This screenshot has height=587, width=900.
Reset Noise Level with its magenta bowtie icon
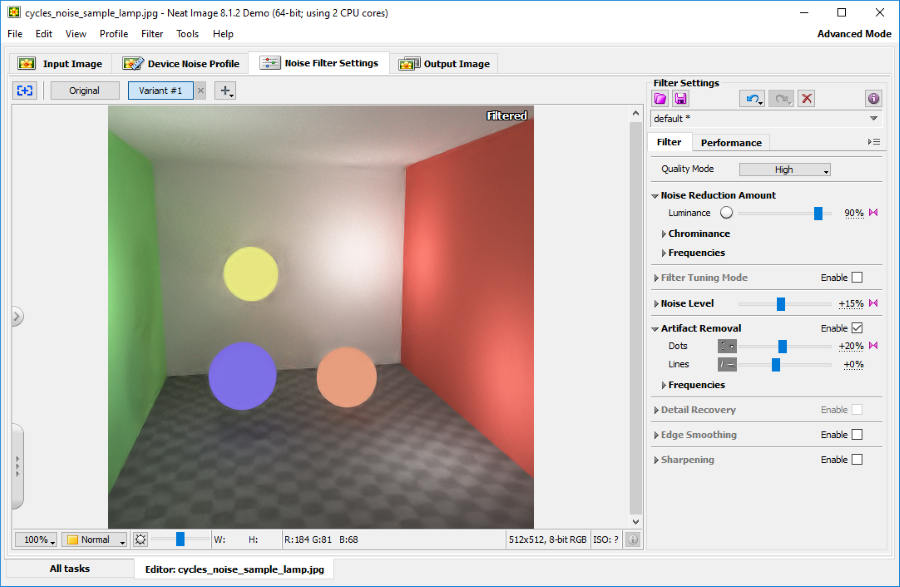click(873, 303)
